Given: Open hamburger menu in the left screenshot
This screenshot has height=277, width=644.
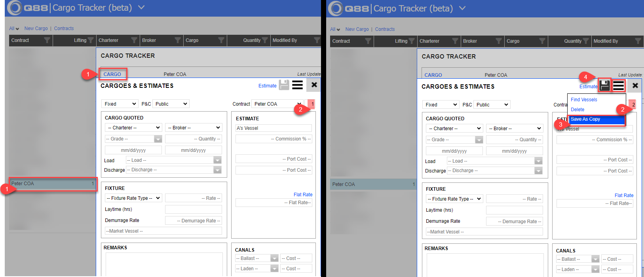Looking at the screenshot, I should point(297,85).
